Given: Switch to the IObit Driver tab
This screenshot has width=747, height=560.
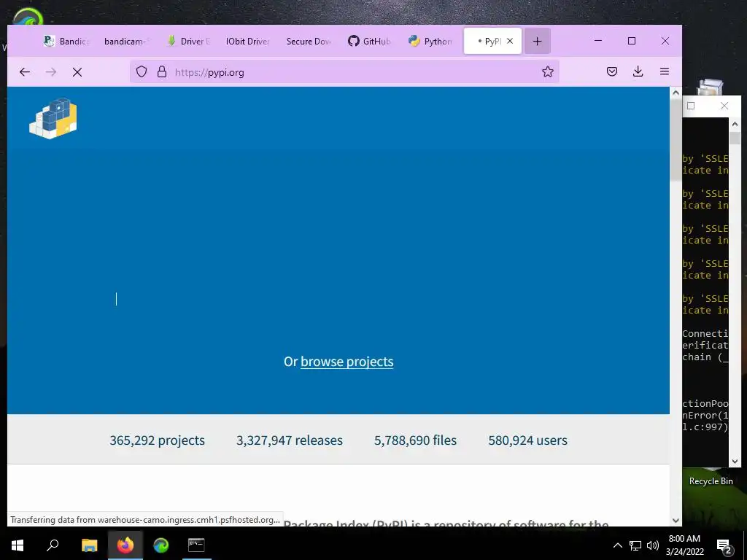Looking at the screenshot, I should pyautogui.click(x=248, y=42).
